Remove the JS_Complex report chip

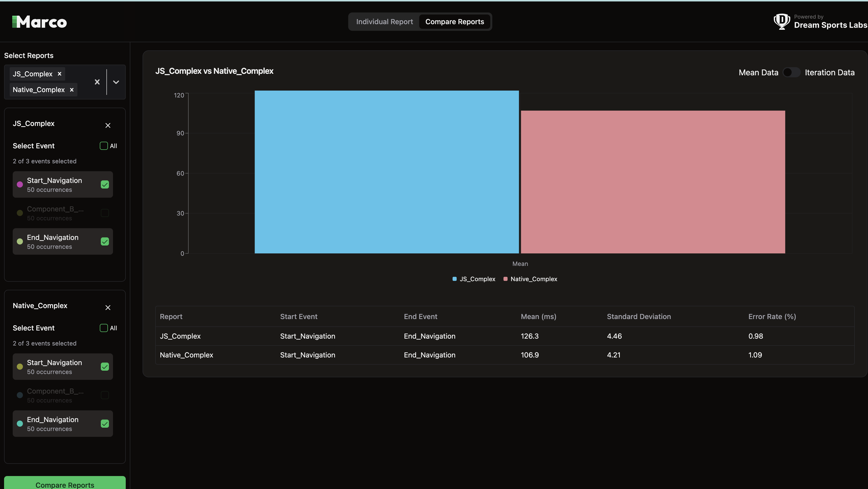pyautogui.click(x=59, y=74)
